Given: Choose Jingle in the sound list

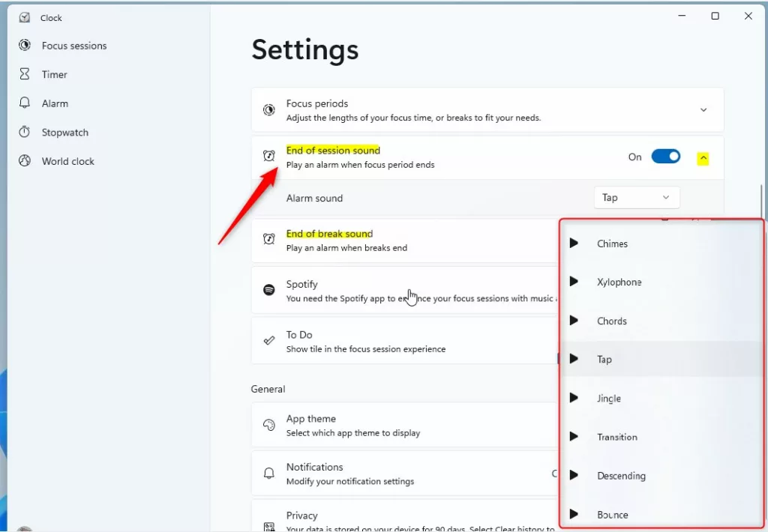Looking at the screenshot, I should click(609, 399).
